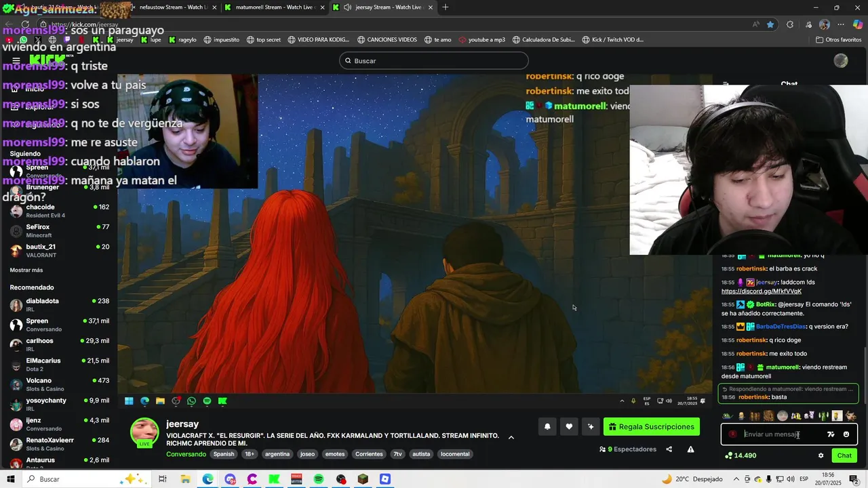Click the Windows Start button
Viewport: 868px width, 488px height.
coord(11,479)
